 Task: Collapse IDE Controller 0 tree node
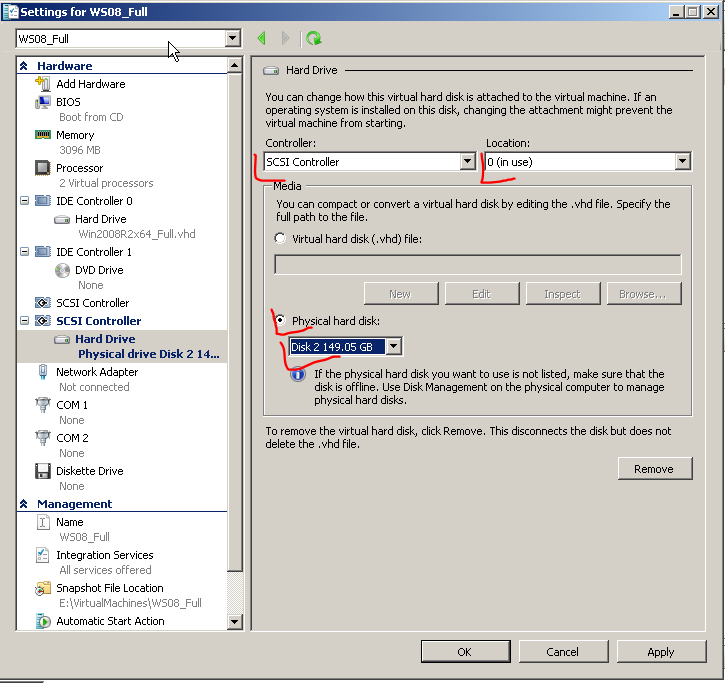tap(25, 201)
